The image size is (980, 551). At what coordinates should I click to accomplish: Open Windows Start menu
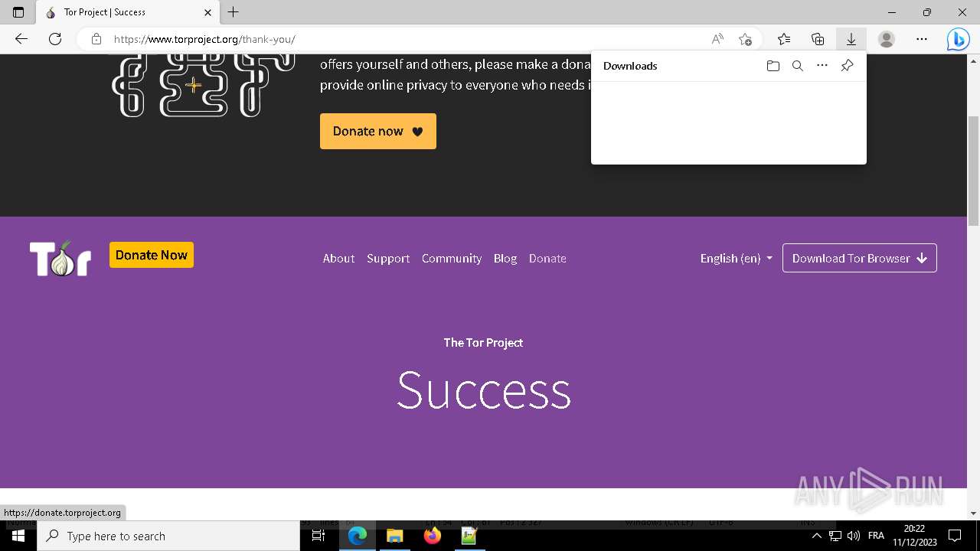click(18, 536)
